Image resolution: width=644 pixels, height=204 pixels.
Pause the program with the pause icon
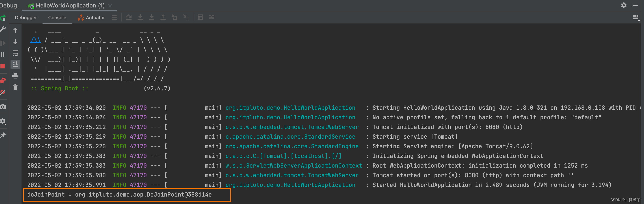tap(3, 55)
